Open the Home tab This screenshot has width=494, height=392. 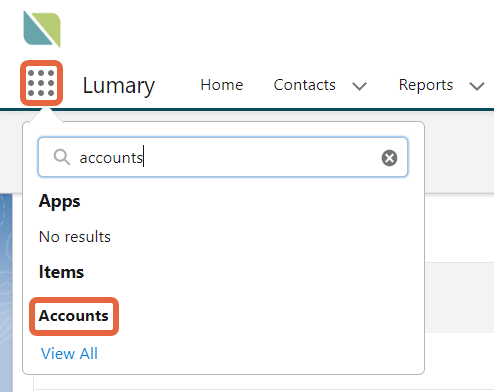click(222, 85)
